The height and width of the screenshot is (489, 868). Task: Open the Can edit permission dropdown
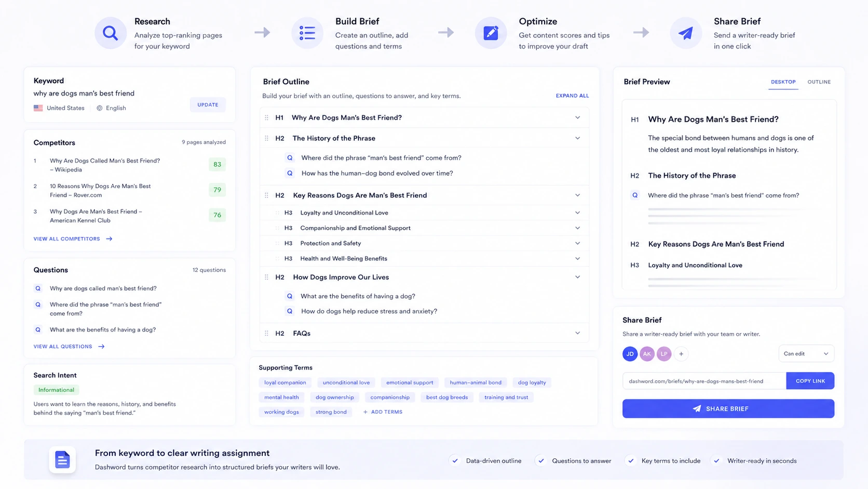(x=806, y=354)
